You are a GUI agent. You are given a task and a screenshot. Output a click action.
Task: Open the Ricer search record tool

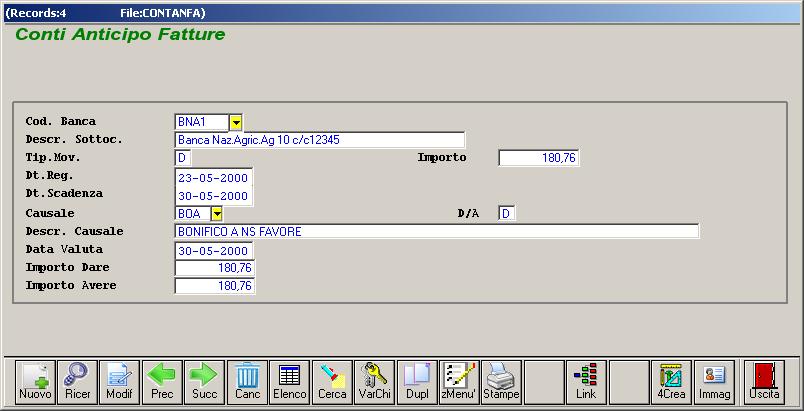77,381
